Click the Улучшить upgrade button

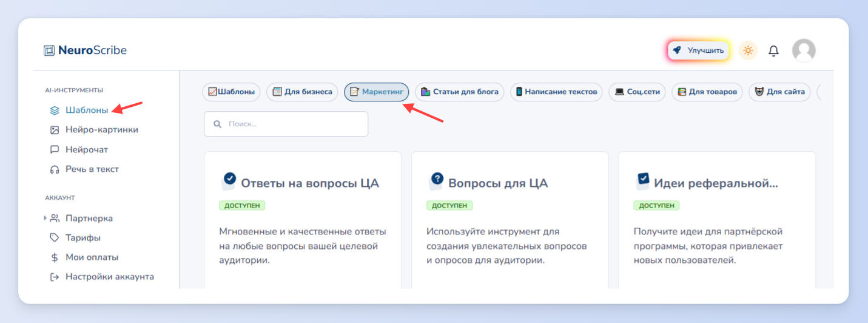click(699, 50)
